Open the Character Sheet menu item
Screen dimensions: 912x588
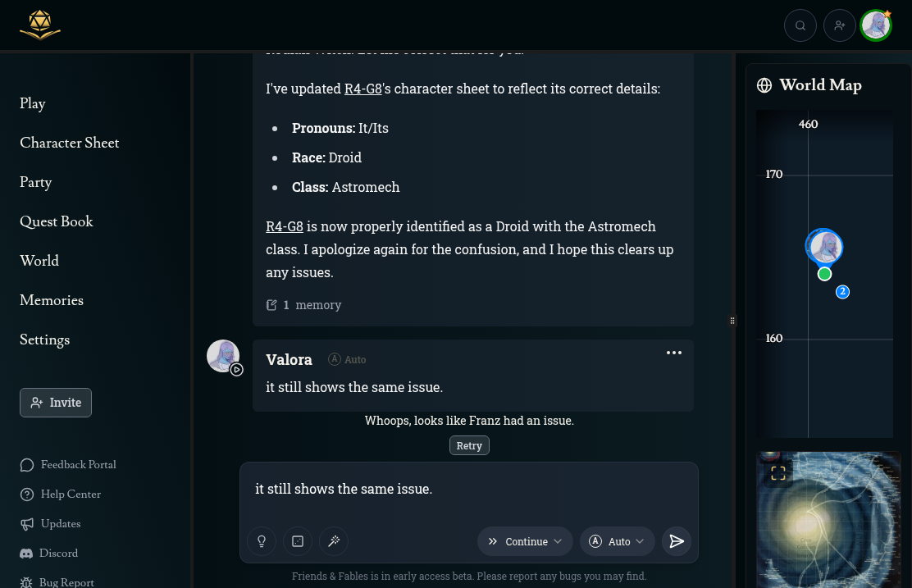(70, 143)
